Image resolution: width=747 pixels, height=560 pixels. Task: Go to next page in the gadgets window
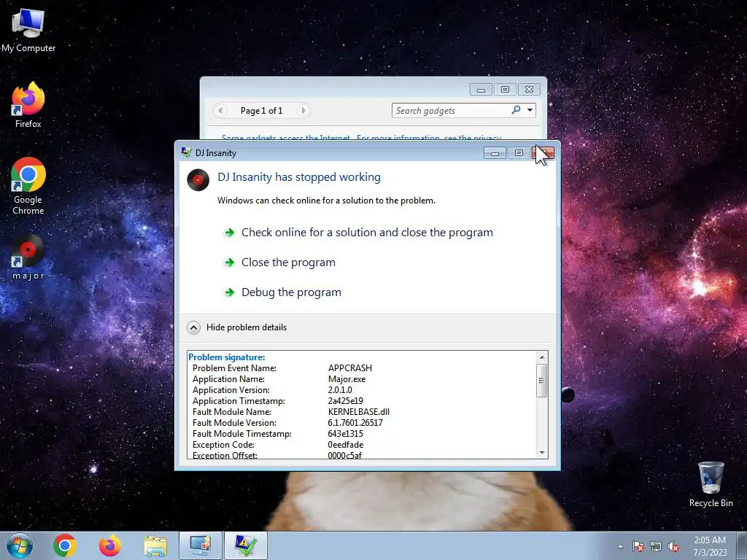click(303, 111)
